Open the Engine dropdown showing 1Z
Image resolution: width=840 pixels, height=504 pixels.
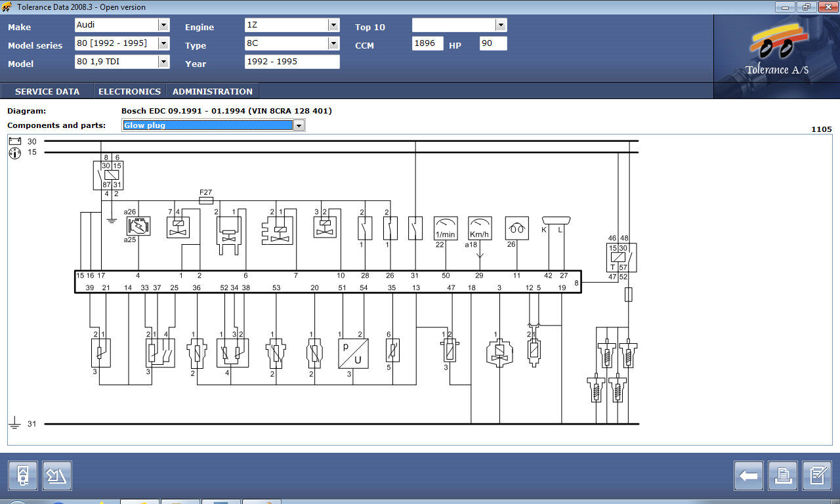pyautogui.click(x=333, y=25)
